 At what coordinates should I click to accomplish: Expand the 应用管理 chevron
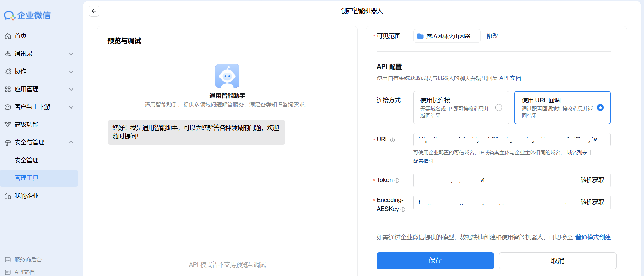[x=71, y=89]
